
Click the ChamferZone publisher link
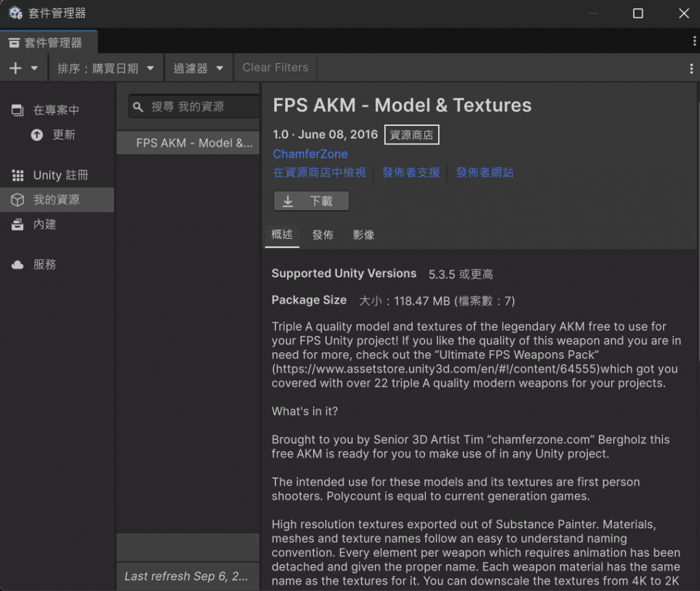click(310, 154)
